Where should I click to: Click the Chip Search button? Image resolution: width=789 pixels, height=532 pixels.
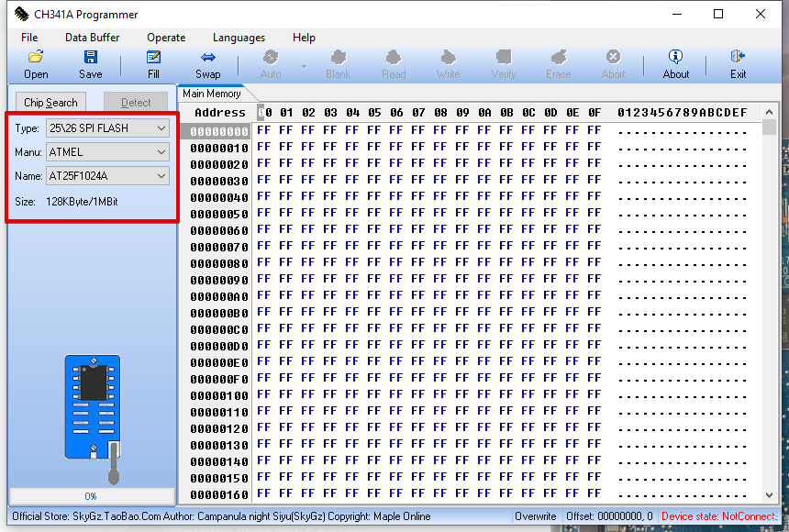[x=50, y=103]
